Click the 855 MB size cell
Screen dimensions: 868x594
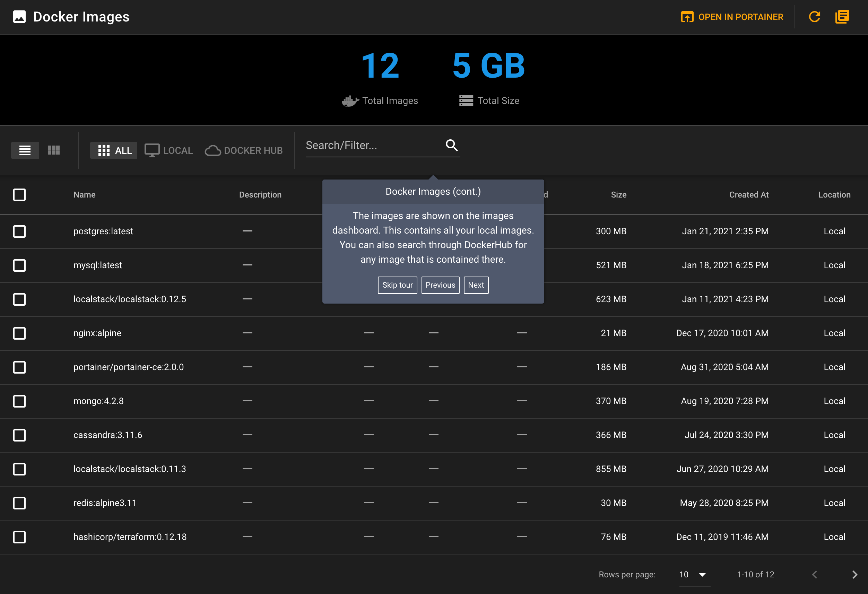(611, 469)
